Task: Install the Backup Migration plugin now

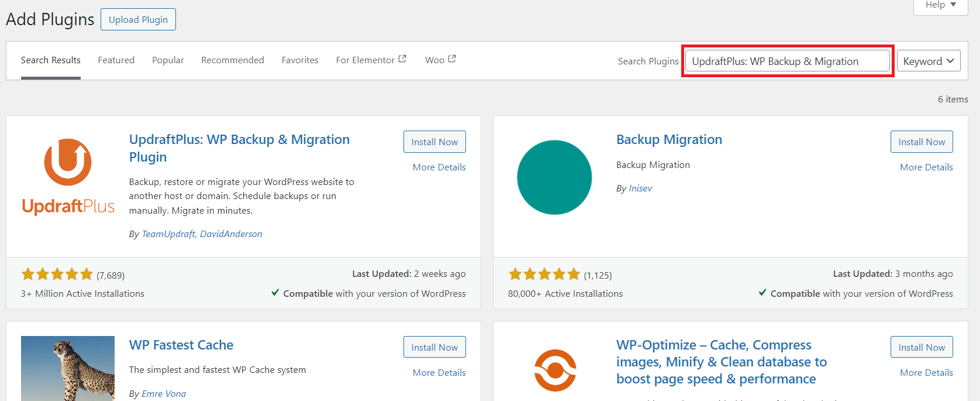Action: click(x=922, y=142)
